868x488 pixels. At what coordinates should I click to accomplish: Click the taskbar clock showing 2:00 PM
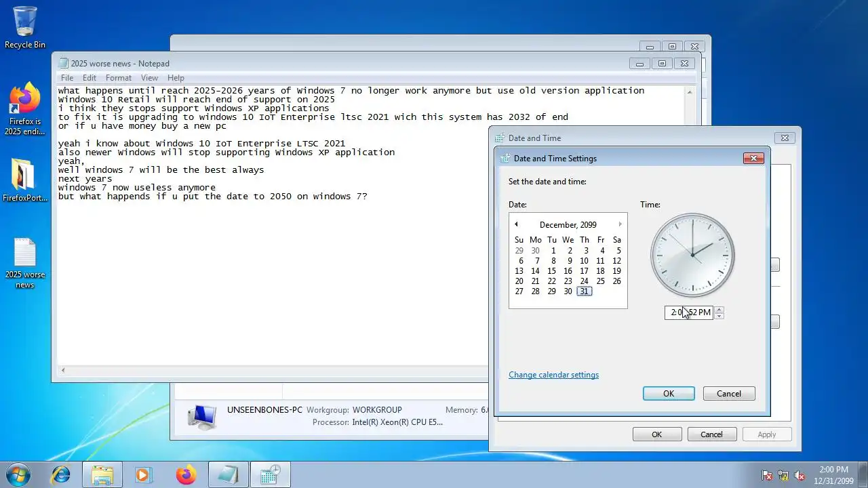833,475
